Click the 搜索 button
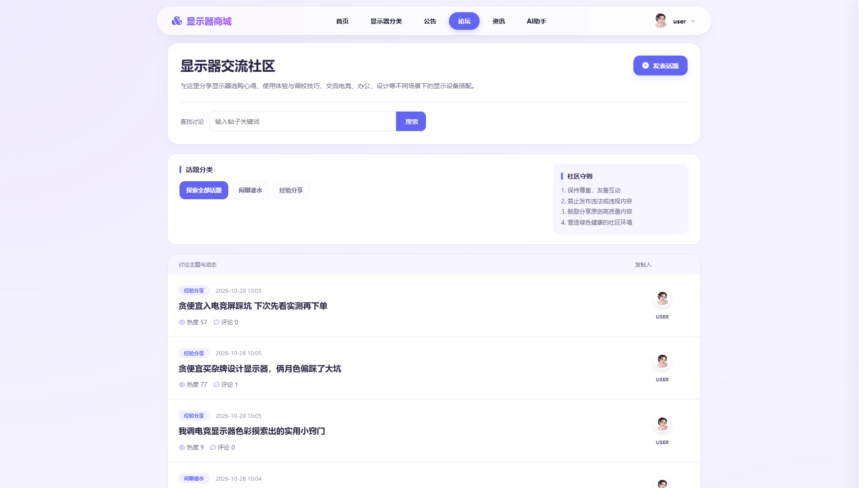Viewport: 868px width, 488px height. [411, 122]
